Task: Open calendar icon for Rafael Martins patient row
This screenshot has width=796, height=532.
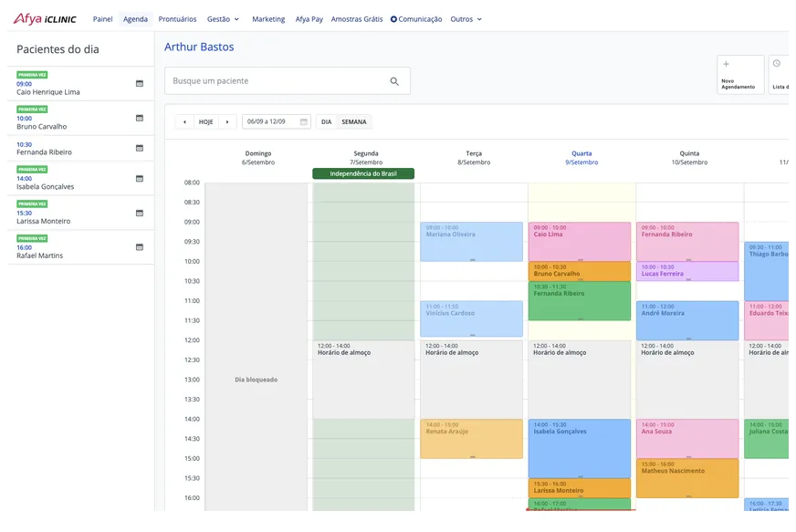Action: (140, 247)
